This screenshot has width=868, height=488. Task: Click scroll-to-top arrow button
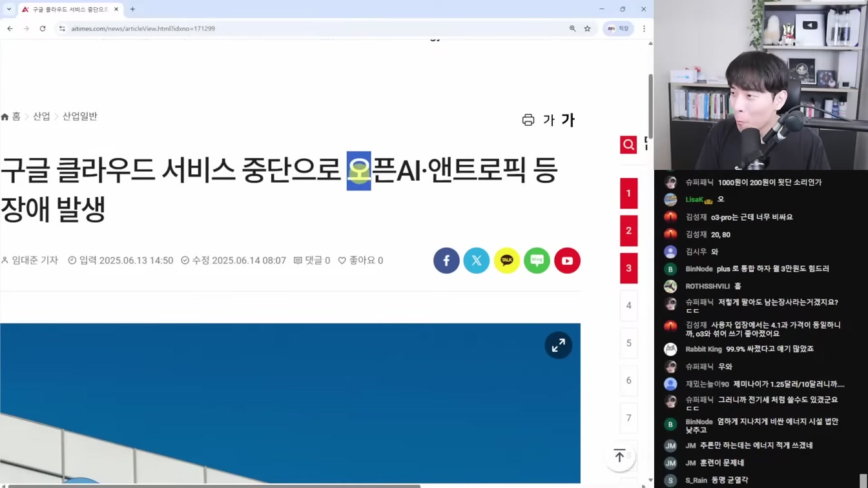619,456
